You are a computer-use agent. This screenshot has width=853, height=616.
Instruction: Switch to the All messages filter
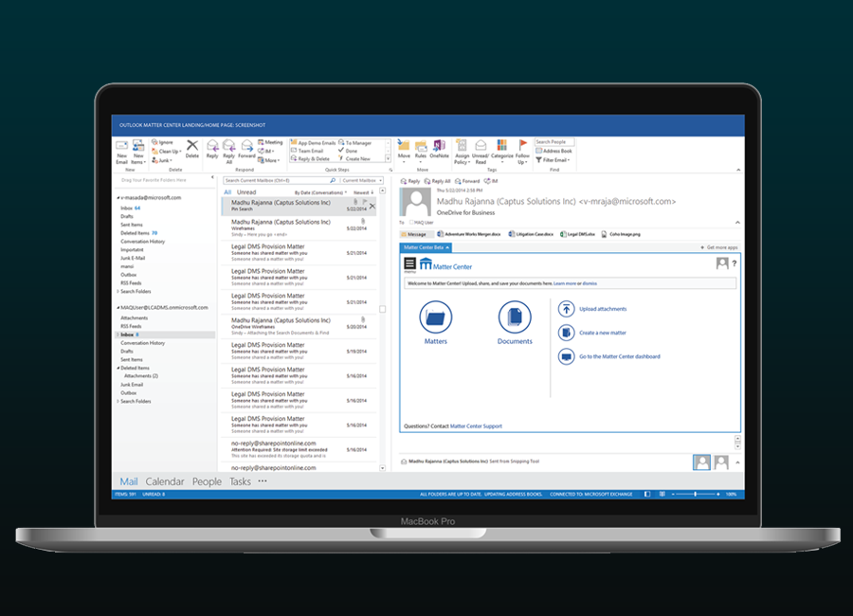coord(227,192)
